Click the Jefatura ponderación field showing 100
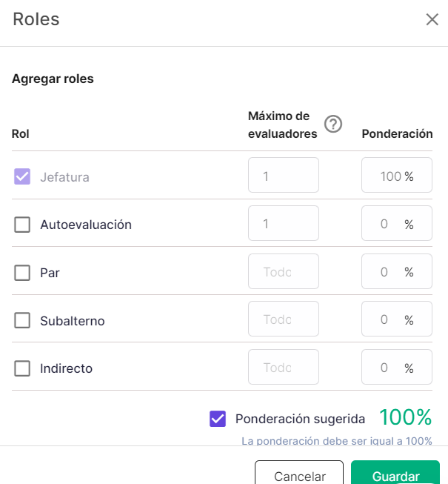The height and width of the screenshot is (484, 448). tap(397, 175)
